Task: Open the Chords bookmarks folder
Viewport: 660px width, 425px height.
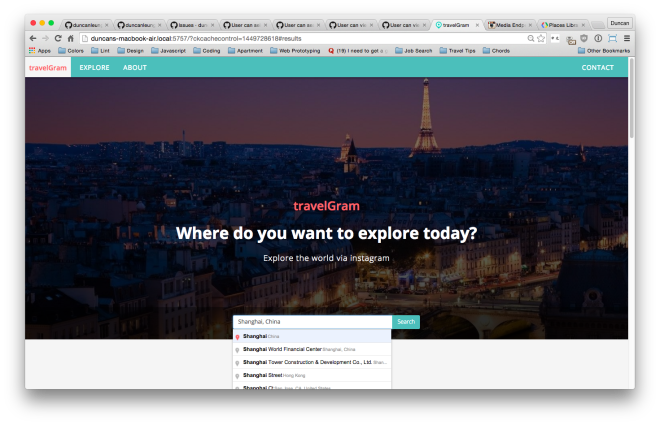Action: (496, 50)
